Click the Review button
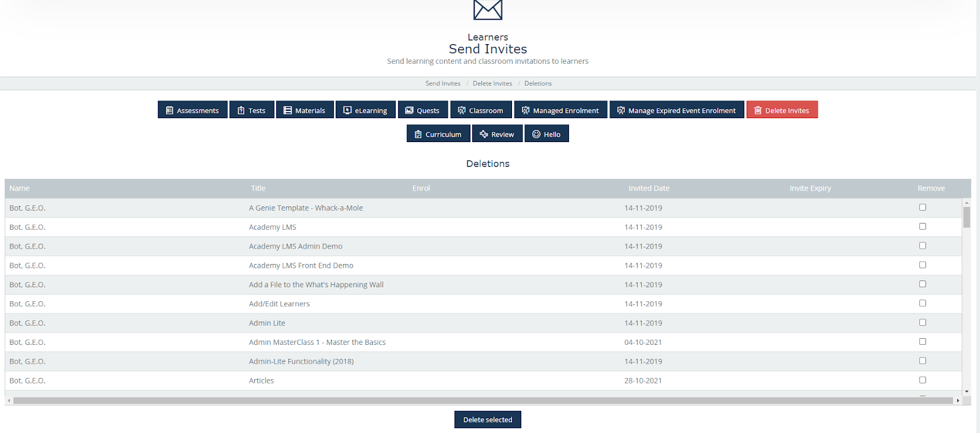 (497, 134)
